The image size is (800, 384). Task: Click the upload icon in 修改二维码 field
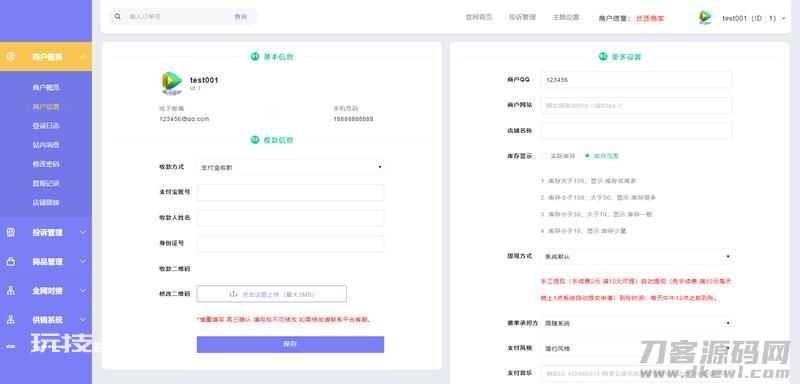[x=234, y=294]
